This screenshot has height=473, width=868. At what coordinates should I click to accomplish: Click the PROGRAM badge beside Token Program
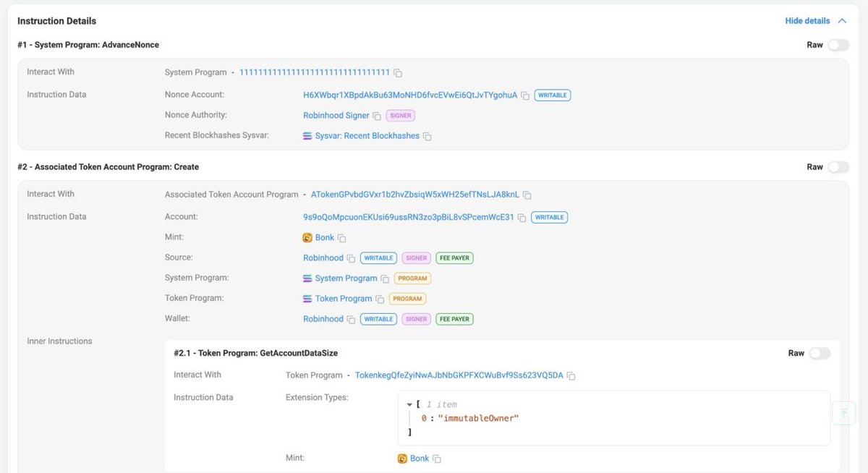point(407,298)
